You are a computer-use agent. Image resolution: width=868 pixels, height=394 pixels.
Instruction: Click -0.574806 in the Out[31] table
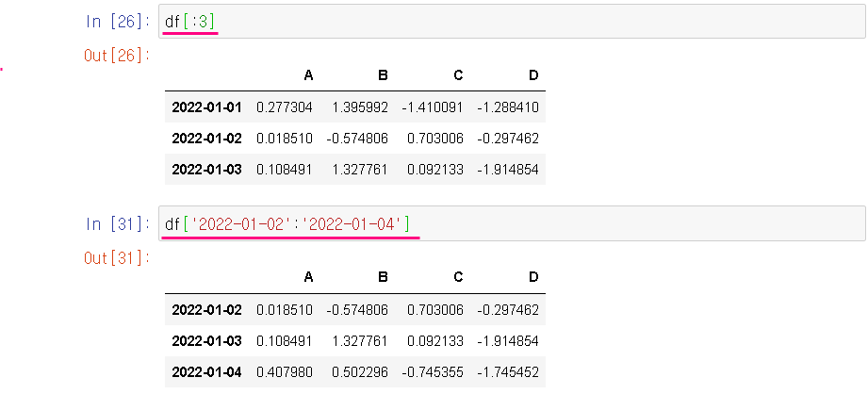(357, 310)
